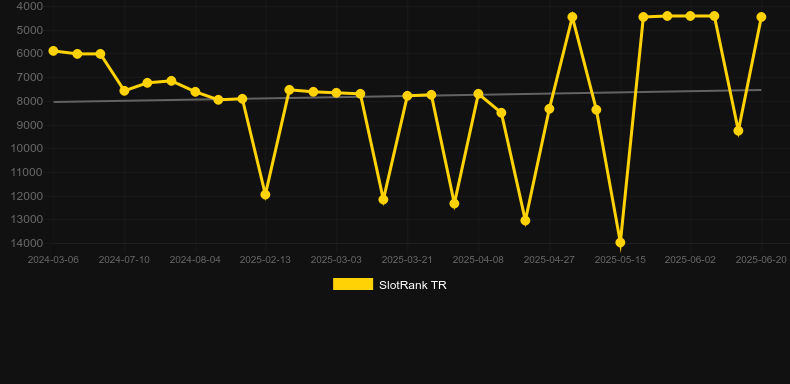Click the x-axis label 2024-03-06

tap(53, 260)
